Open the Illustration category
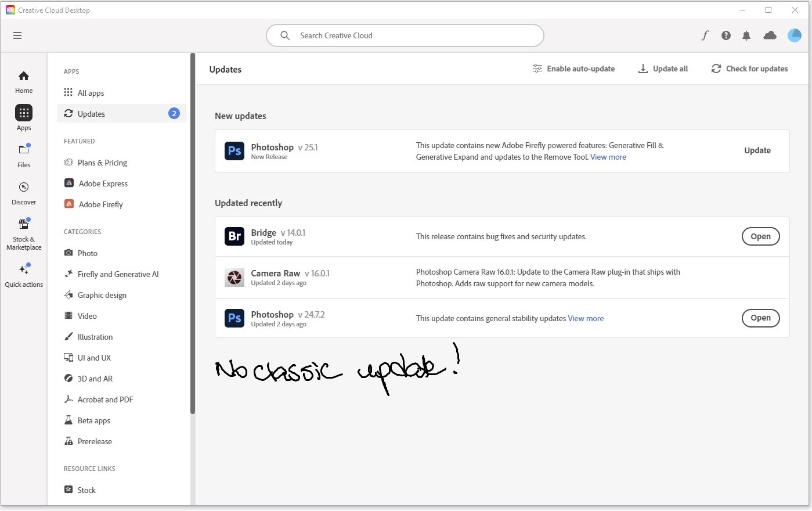This screenshot has width=812, height=511. pos(88,337)
